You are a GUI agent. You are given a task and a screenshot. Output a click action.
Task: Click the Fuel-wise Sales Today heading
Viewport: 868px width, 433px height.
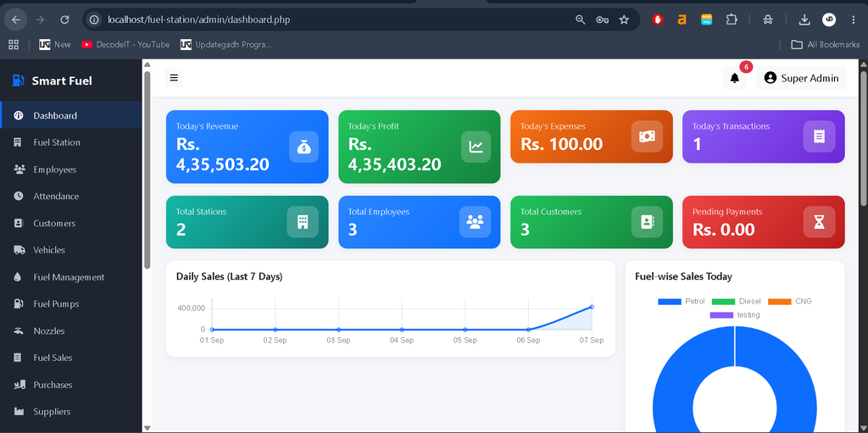pos(684,276)
